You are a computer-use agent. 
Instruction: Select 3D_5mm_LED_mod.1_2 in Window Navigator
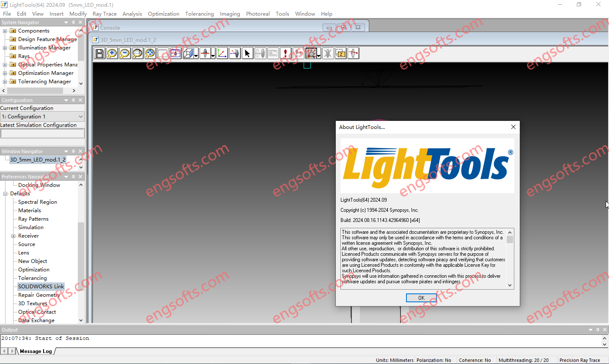click(x=38, y=160)
